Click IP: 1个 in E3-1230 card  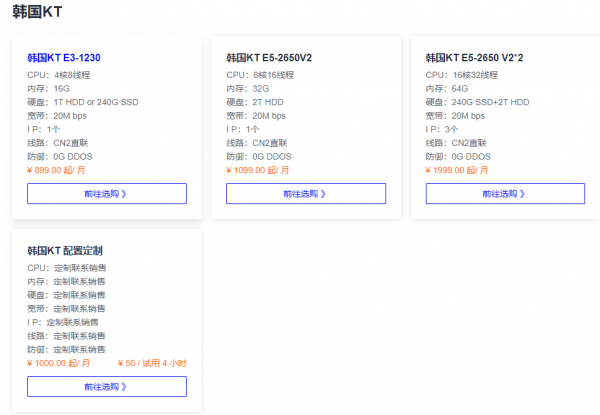click(44, 129)
